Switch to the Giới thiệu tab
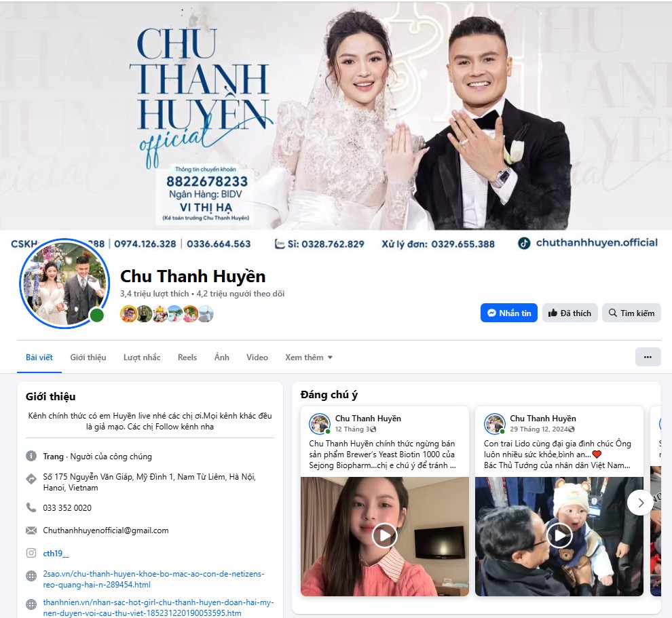672x618 pixels. [x=88, y=358]
